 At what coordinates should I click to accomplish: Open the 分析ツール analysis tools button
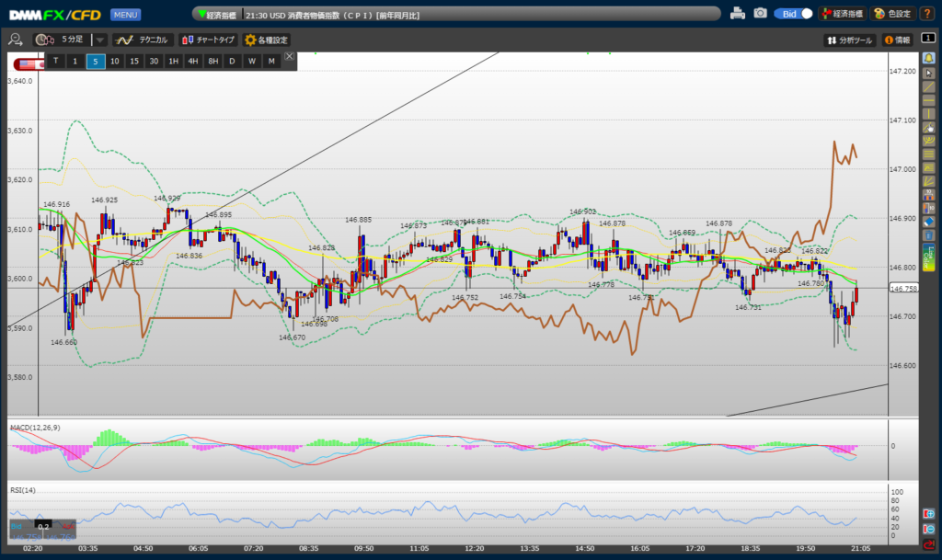(x=849, y=40)
